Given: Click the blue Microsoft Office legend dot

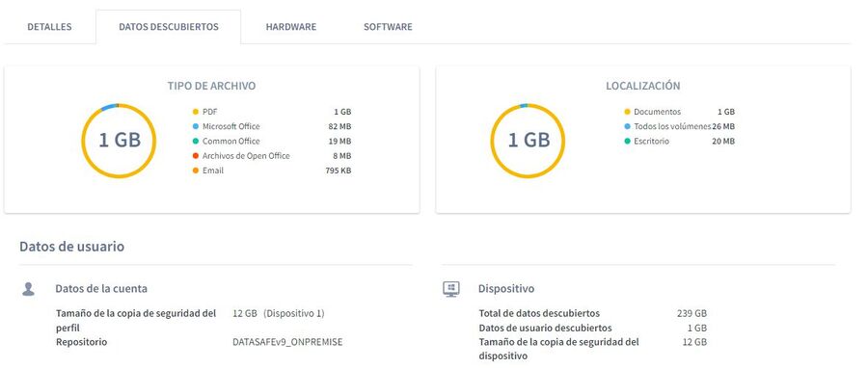Looking at the screenshot, I should click(196, 126).
